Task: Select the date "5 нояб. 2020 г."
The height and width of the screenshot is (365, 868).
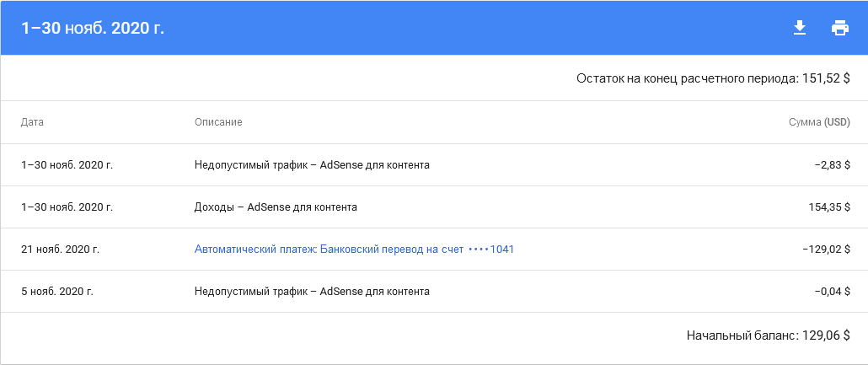Action: pyautogui.click(x=56, y=292)
